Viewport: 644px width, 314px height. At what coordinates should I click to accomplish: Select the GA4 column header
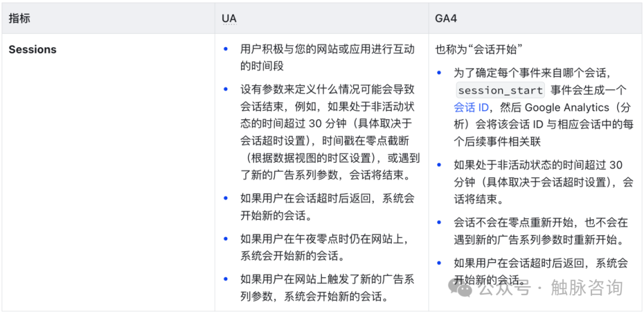point(446,18)
